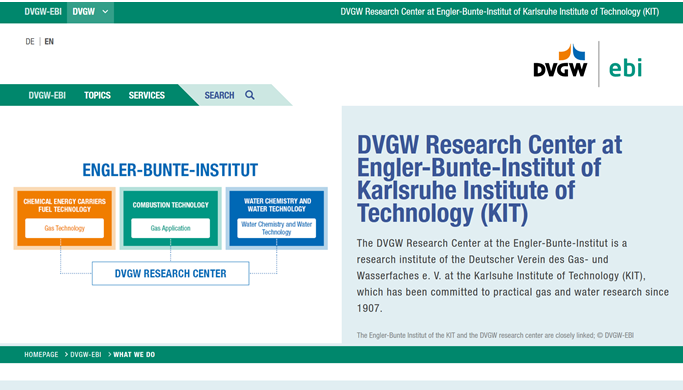Click DVGW-EBI in the top bar
683x390 pixels.
click(x=43, y=12)
